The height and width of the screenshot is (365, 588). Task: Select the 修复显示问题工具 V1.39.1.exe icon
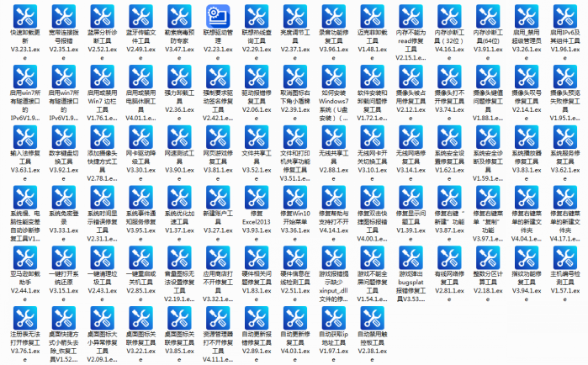coord(411,198)
